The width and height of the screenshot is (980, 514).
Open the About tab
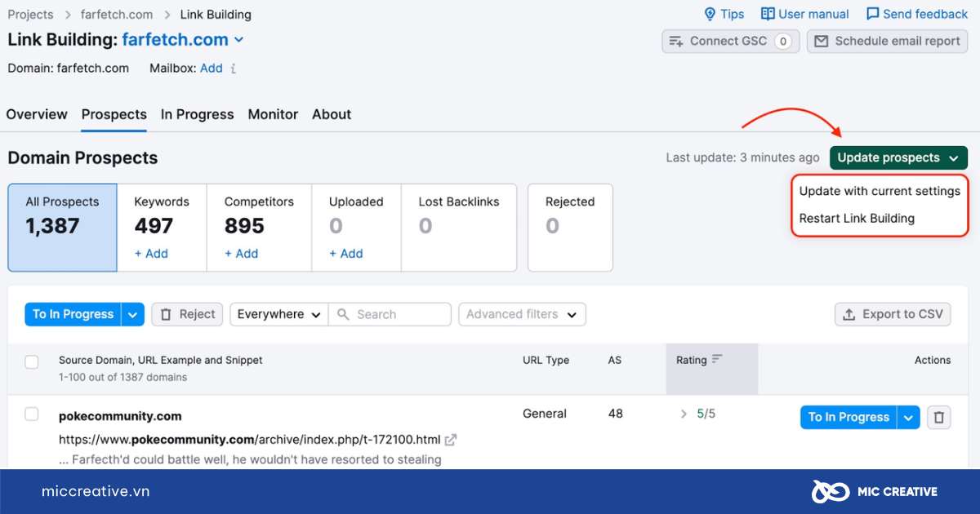[x=332, y=114]
